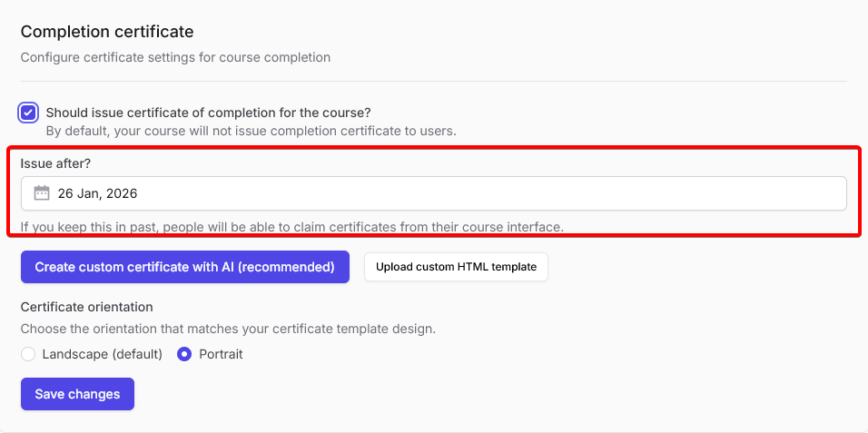Screen dimensions: 868x433
Task: Click the 'Portrait' option label text
Action: click(221, 354)
